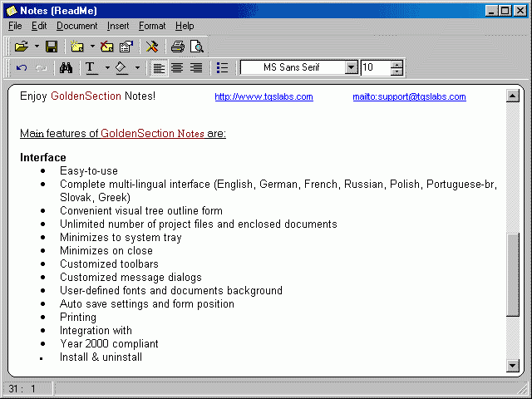
Task: Click status bar cursor position '31: 1'
Action: (x=22, y=388)
